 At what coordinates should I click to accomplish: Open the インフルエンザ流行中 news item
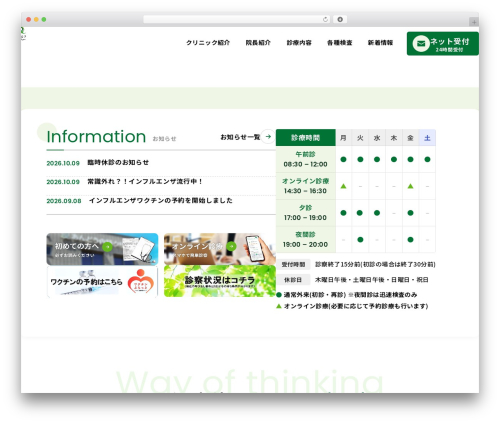145,182
